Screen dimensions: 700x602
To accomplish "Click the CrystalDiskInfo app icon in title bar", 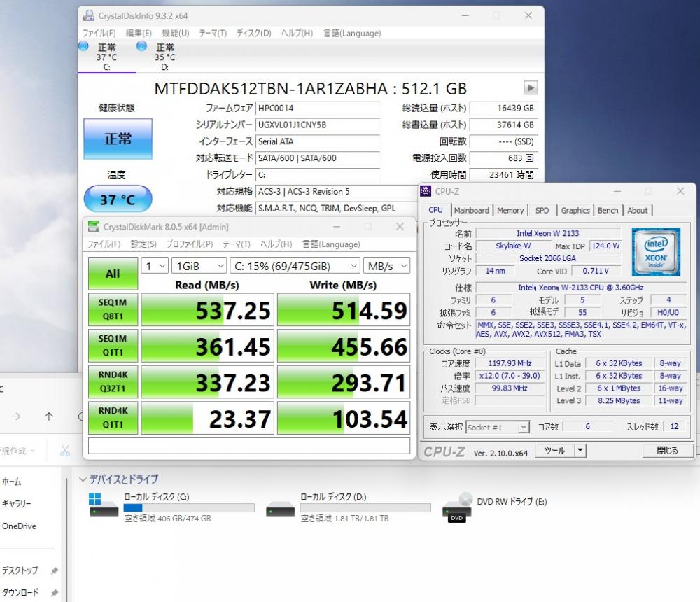I will pos(89,15).
